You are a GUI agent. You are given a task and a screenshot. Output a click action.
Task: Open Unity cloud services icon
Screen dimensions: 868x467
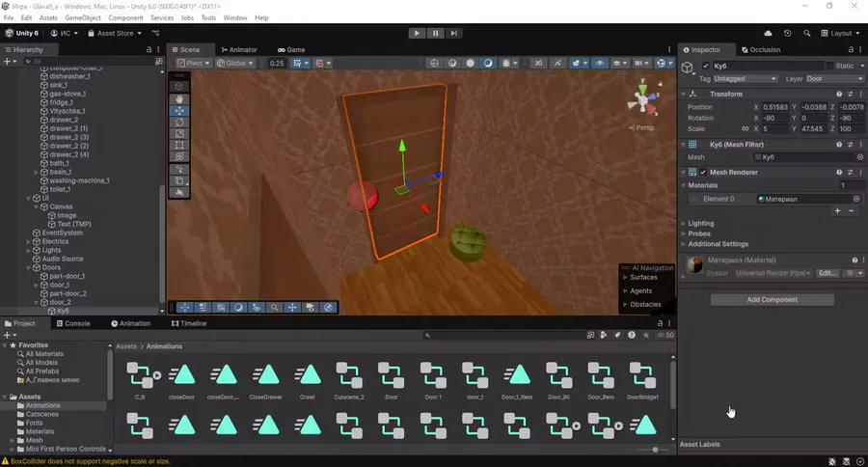[x=768, y=33]
